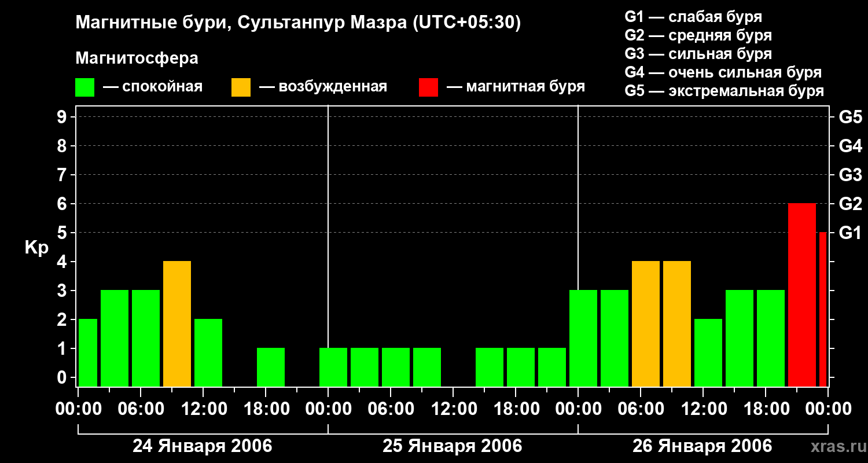The height and width of the screenshot is (463, 868).
Task: Click the G3 label on right axis
Action: pos(851,175)
